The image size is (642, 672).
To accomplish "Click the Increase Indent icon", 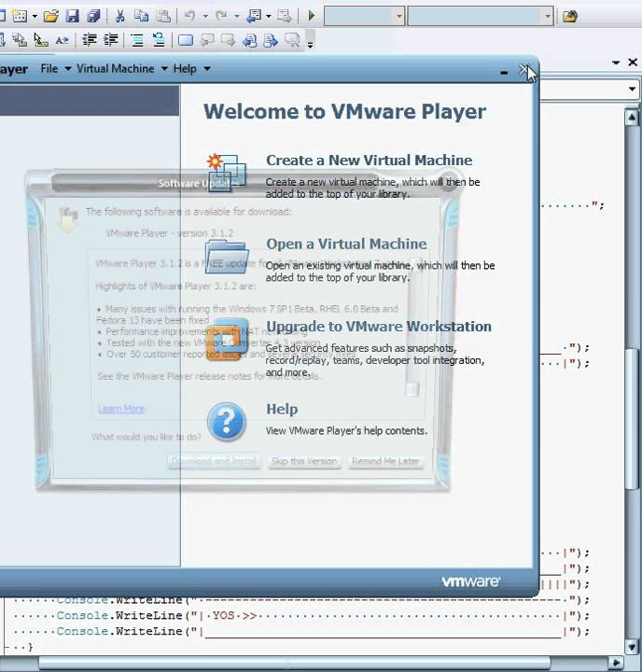I will pyautogui.click(x=110, y=40).
